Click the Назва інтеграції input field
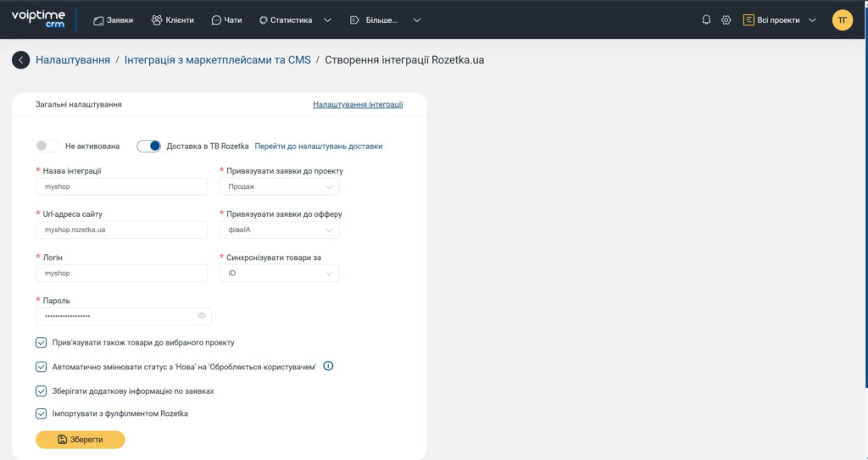The image size is (868, 460). tap(122, 186)
